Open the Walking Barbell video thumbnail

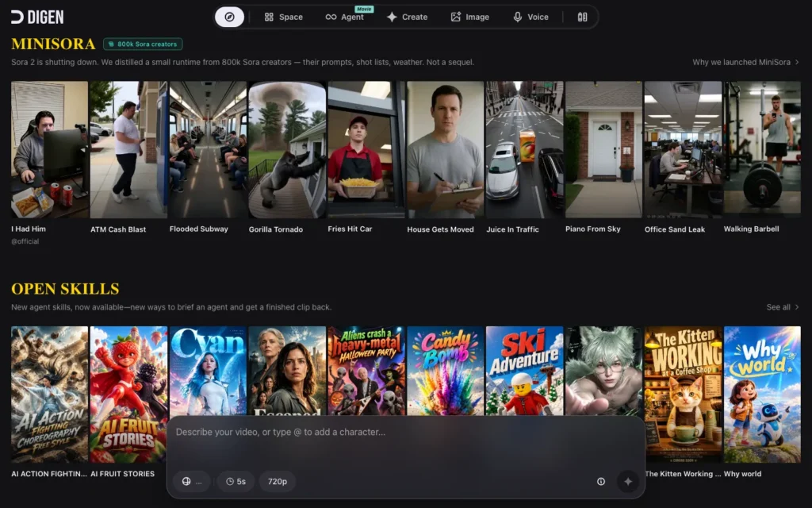tap(762, 149)
